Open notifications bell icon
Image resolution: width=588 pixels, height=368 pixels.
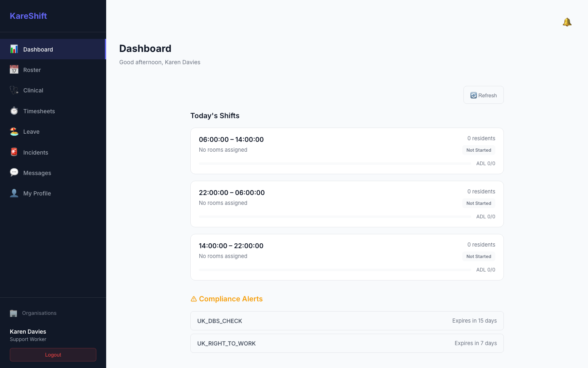pos(567,22)
